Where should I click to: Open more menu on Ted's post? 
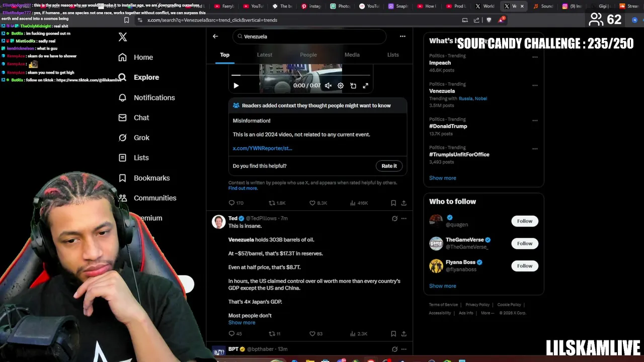(404, 218)
